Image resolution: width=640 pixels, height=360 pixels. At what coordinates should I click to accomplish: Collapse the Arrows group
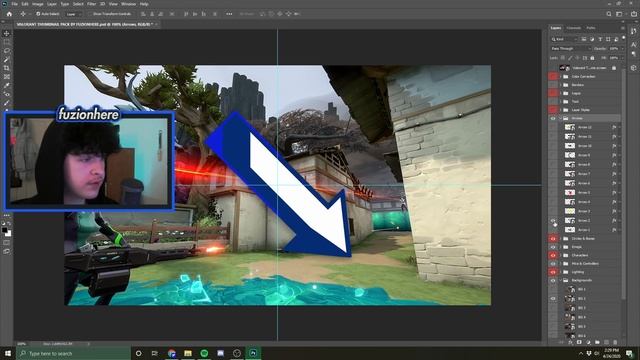point(560,118)
